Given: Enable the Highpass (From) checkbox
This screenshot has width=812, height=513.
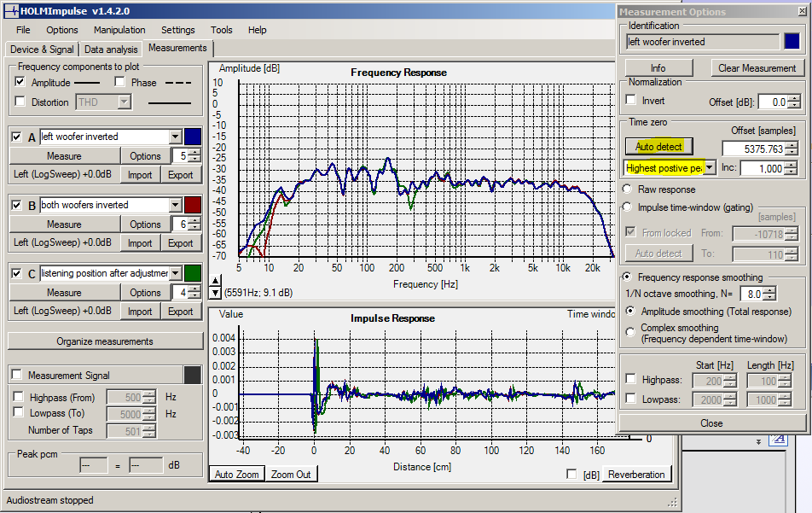Looking at the screenshot, I should (18, 396).
